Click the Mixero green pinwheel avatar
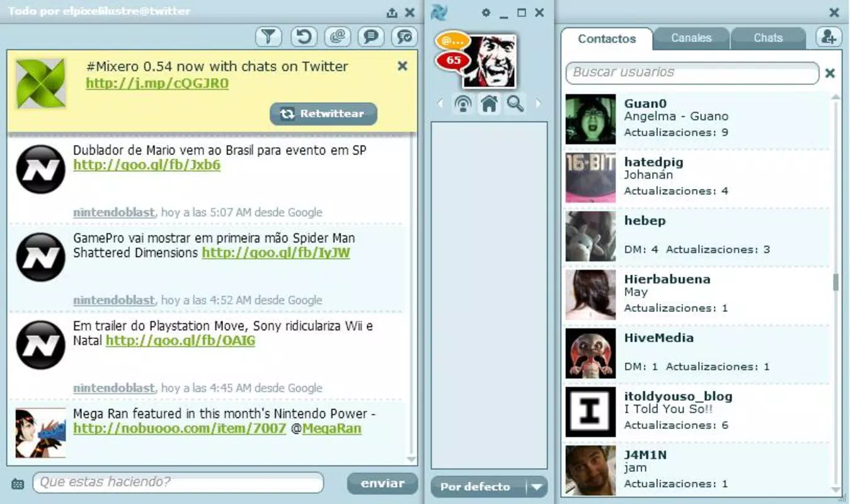Image resolution: width=850 pixels, height=504 pixels. (40, 83)
